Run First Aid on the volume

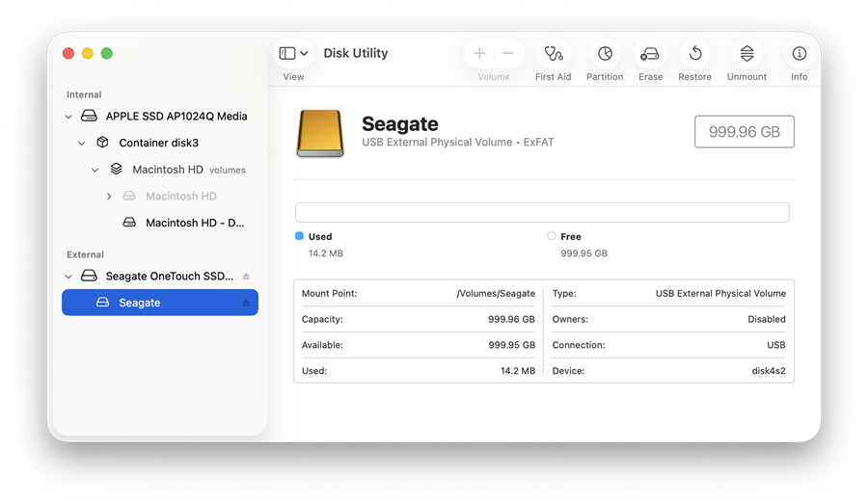pyautogui.click(x=553, y=54)
